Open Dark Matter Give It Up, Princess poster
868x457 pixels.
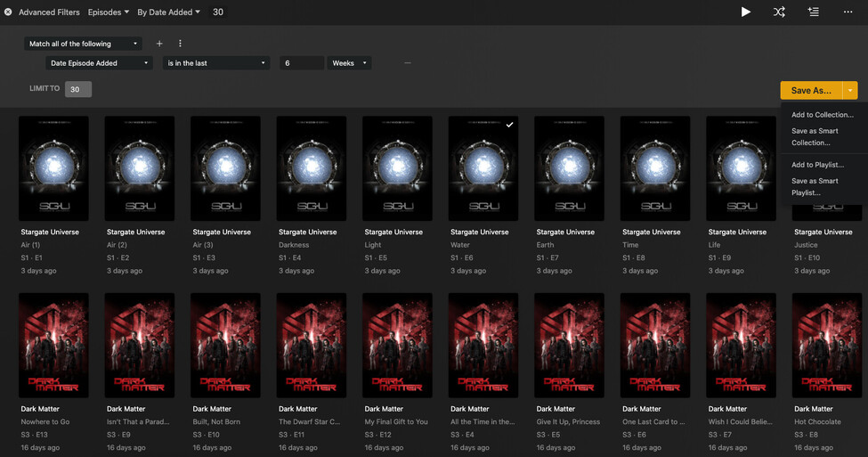(x=569, y=346)
